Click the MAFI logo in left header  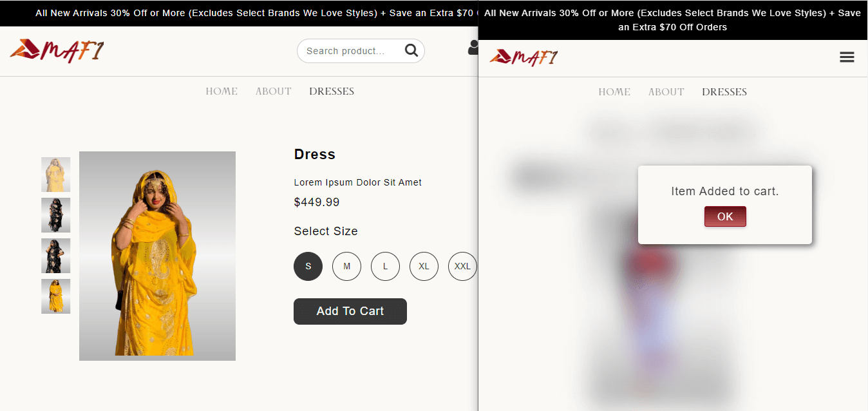tap(57, 51)
